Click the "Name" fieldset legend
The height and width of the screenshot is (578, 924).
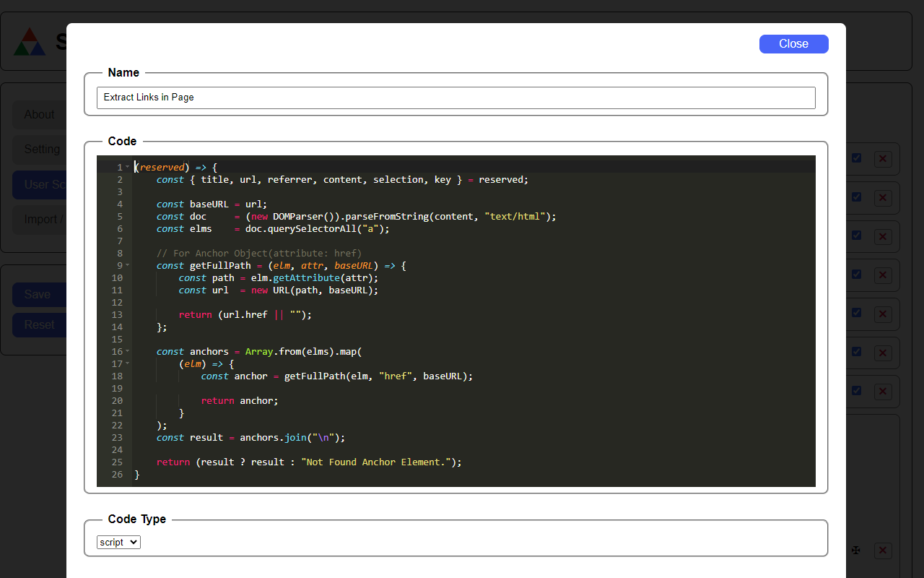[123, 72]
